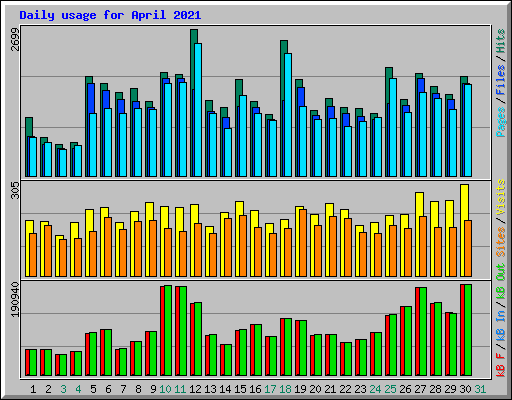Click green day label 18 on the x-axis

[285, 389]
